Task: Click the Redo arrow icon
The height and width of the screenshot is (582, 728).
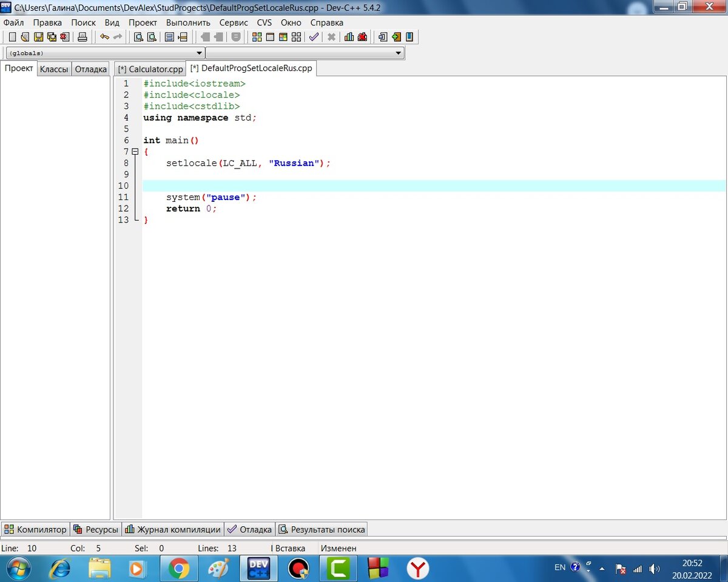Action: [118, 37]
